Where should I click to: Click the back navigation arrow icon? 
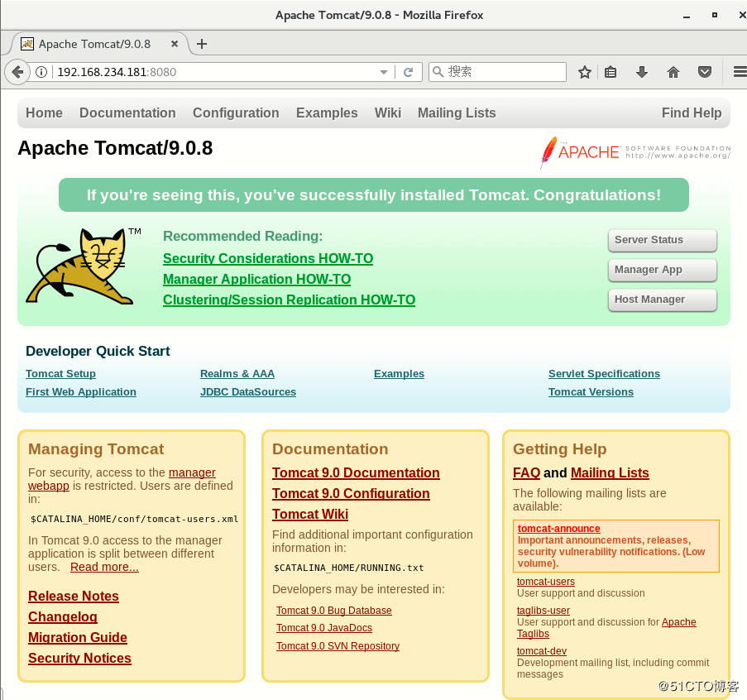(17, 72)
